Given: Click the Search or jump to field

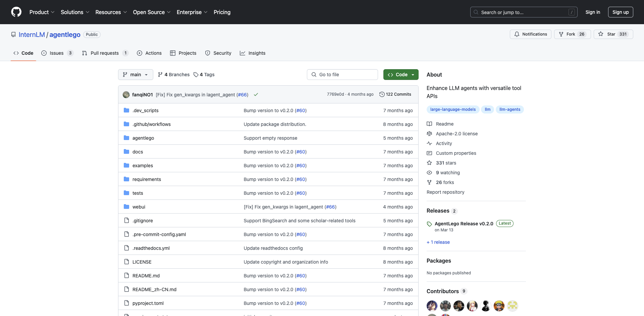Looking at the screenshot, I should [524, 12].
